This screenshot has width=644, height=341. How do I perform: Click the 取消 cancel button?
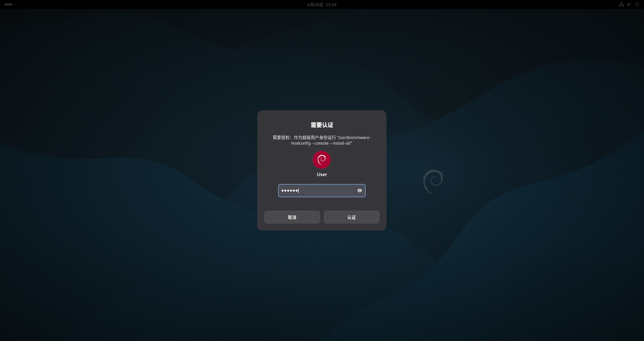(292, 217)
